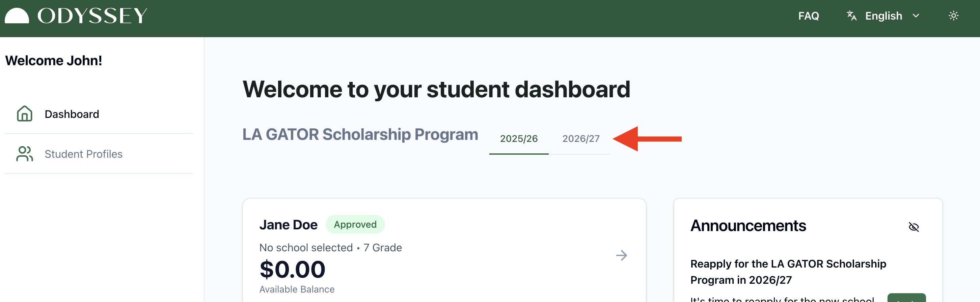Open Jane Doe's card with the arrow icon
The image size is (980, 302).
click(x=621, y=255)
